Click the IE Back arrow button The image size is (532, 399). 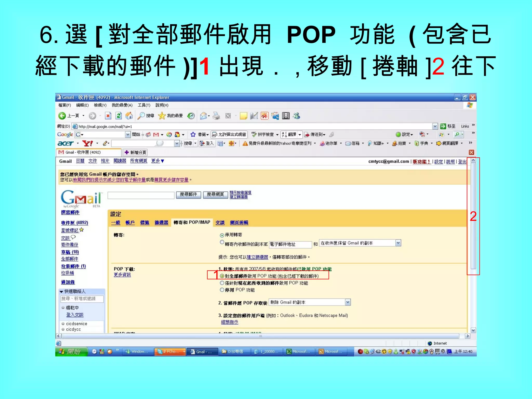pyautogui.click(x=62, y=116)
